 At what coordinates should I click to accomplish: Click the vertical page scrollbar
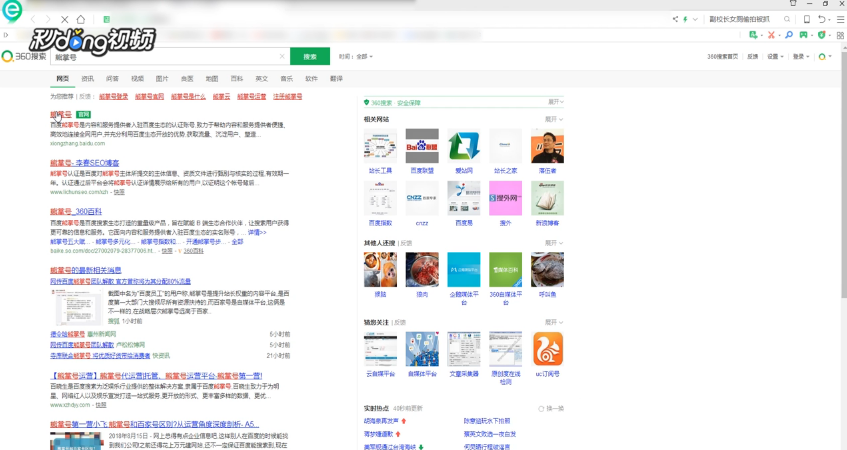coord(844,173)
